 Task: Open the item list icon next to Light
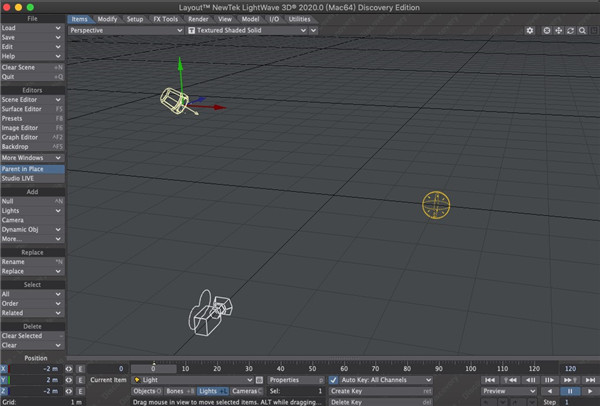(259, 380)
